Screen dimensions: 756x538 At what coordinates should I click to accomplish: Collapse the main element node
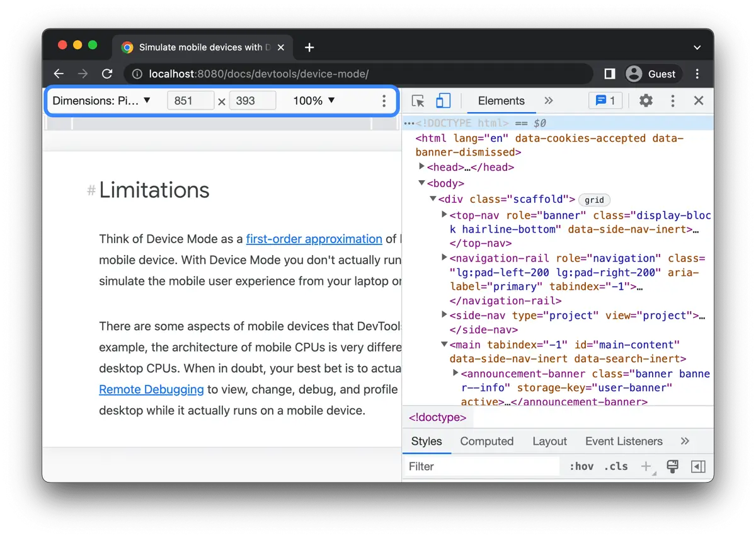tap(445, 345)
